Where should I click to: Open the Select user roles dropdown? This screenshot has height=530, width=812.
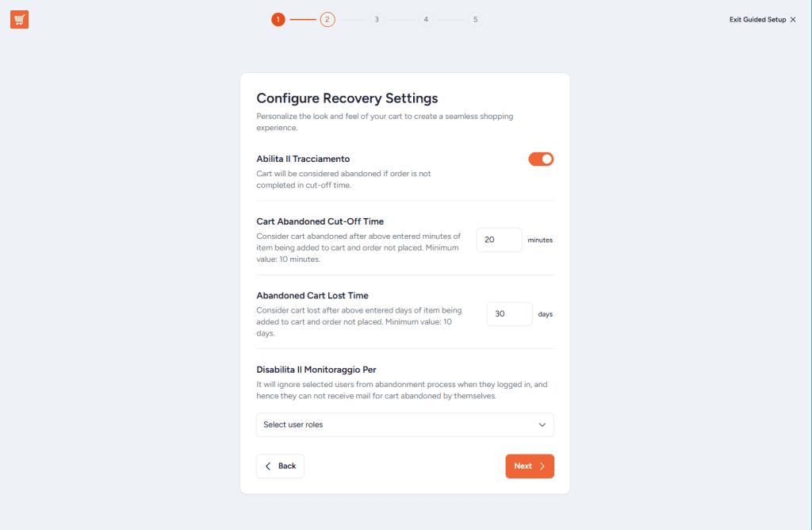(405, 424)
